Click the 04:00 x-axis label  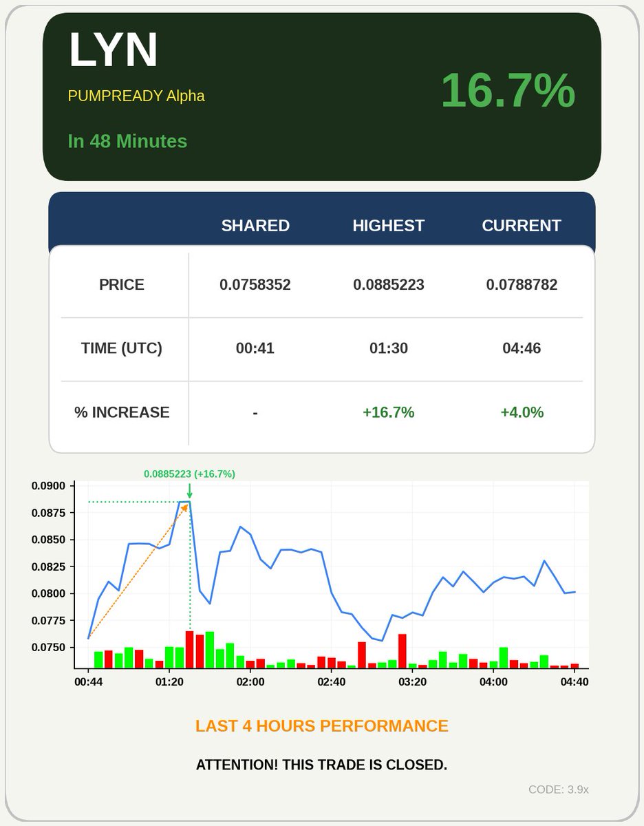coord(494,682)
